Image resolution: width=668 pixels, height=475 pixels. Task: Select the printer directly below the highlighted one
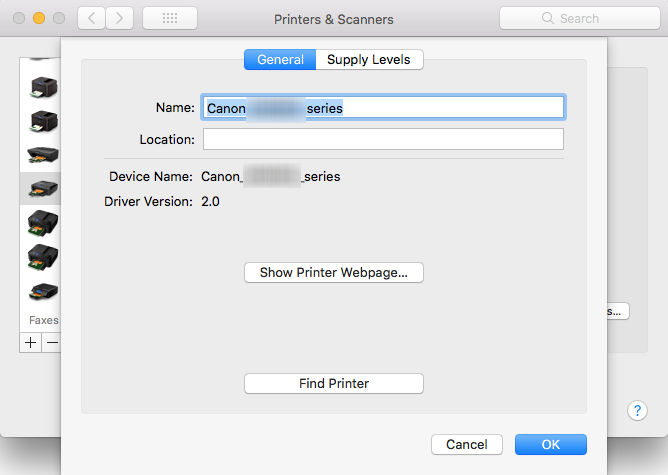pyautogui.click(x=43, y=223)
